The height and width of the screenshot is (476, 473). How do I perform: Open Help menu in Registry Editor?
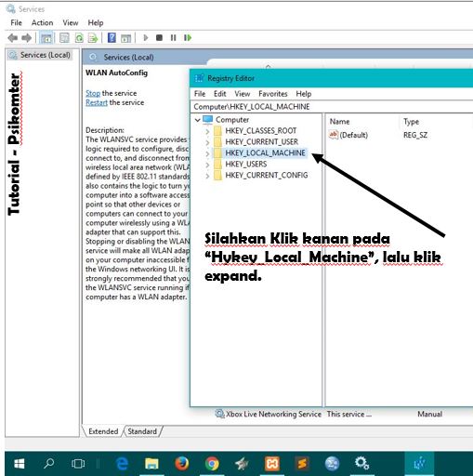[x=304, y=94]
